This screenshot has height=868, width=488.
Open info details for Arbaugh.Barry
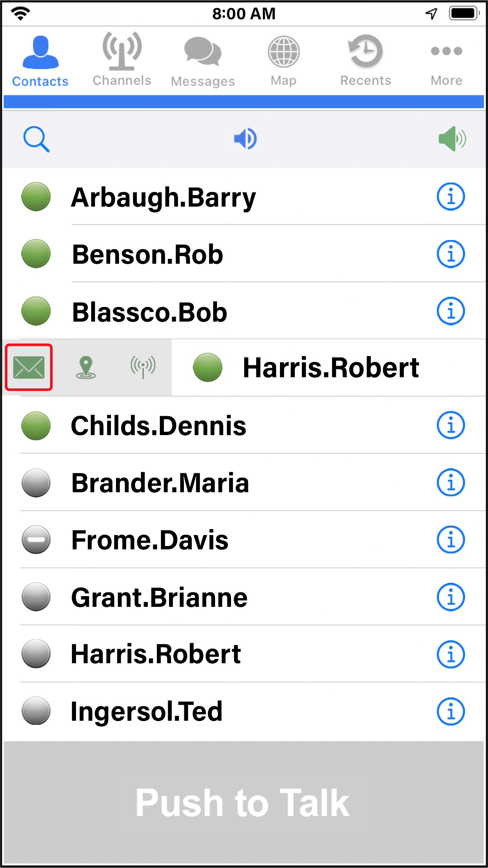(x=451, y=197)
